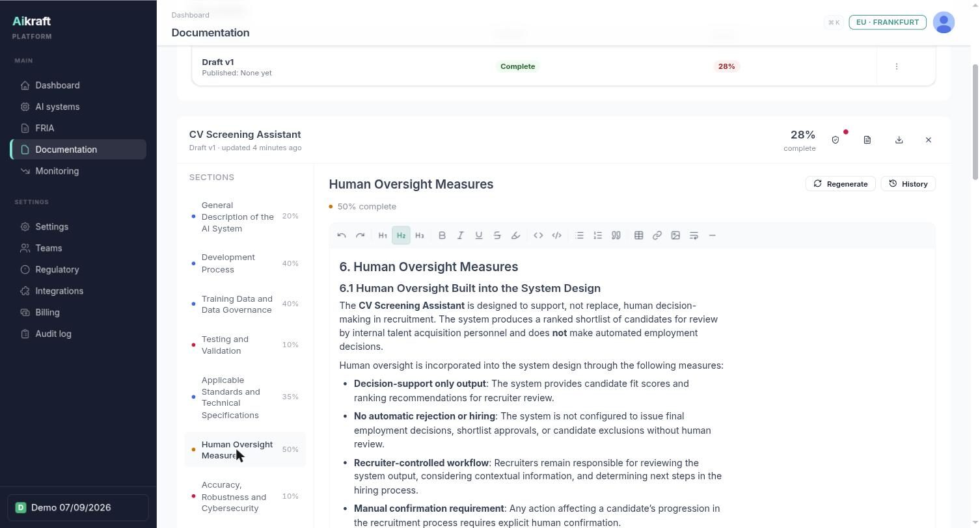This screenshot has width=980, height=528.
Task: Open AI systems page
Action: coord(78,107)
